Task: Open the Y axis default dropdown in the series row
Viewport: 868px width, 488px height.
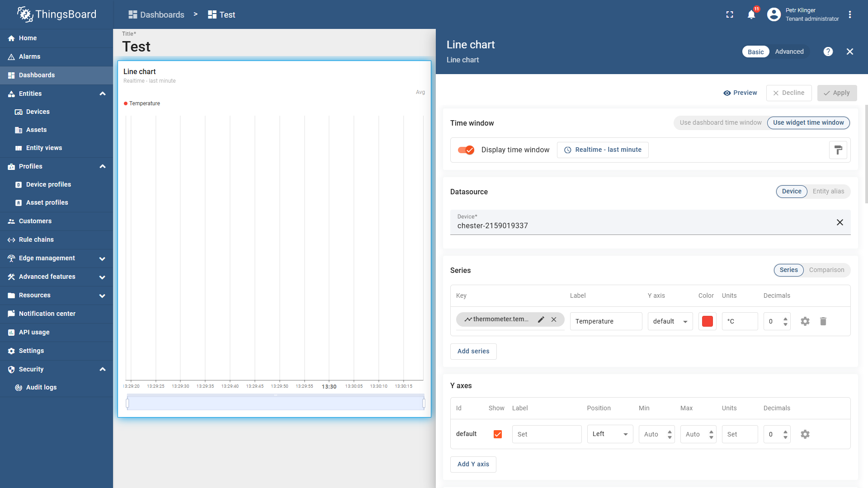Action: click(x=670, y=321)
